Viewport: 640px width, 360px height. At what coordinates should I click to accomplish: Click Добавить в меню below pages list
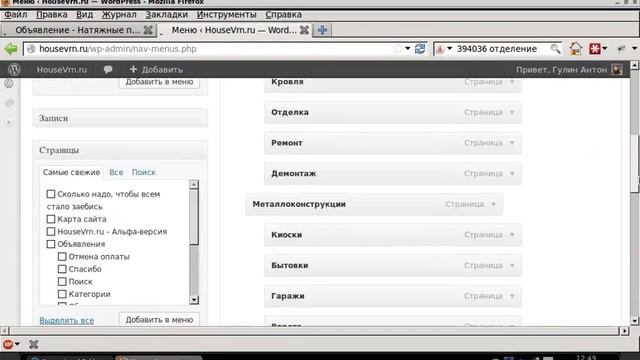(x=159, y=320)
